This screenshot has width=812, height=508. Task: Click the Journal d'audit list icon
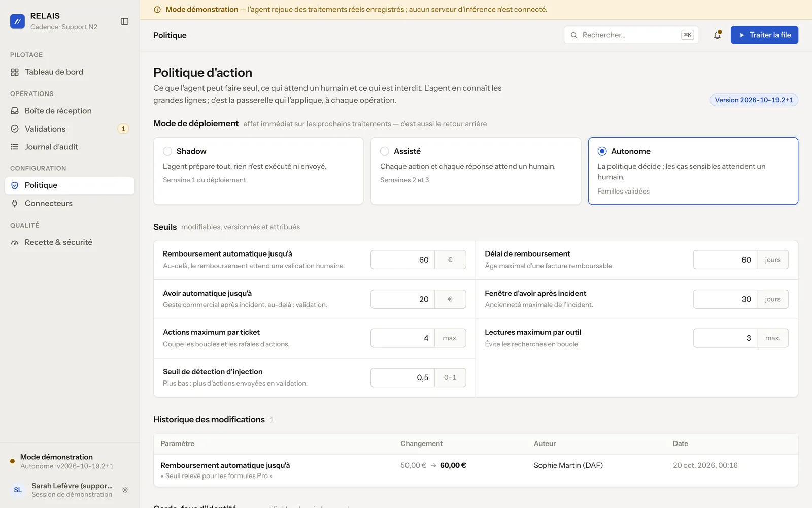coord(15,147)
